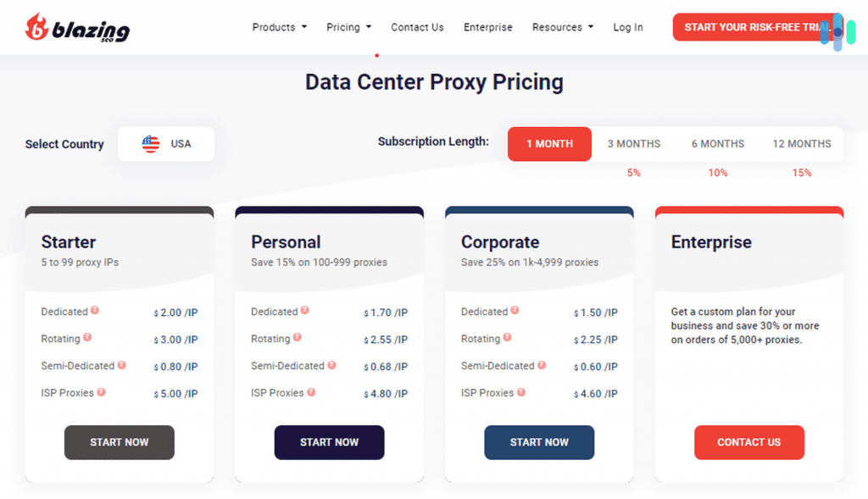Open the country selector showing USA
868x499 pixels.
[x=165, y=144]
